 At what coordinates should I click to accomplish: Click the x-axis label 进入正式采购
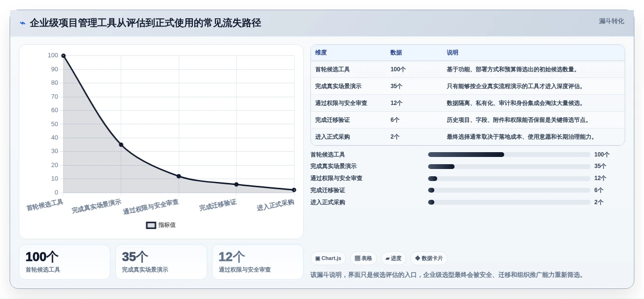pos(275,205)
